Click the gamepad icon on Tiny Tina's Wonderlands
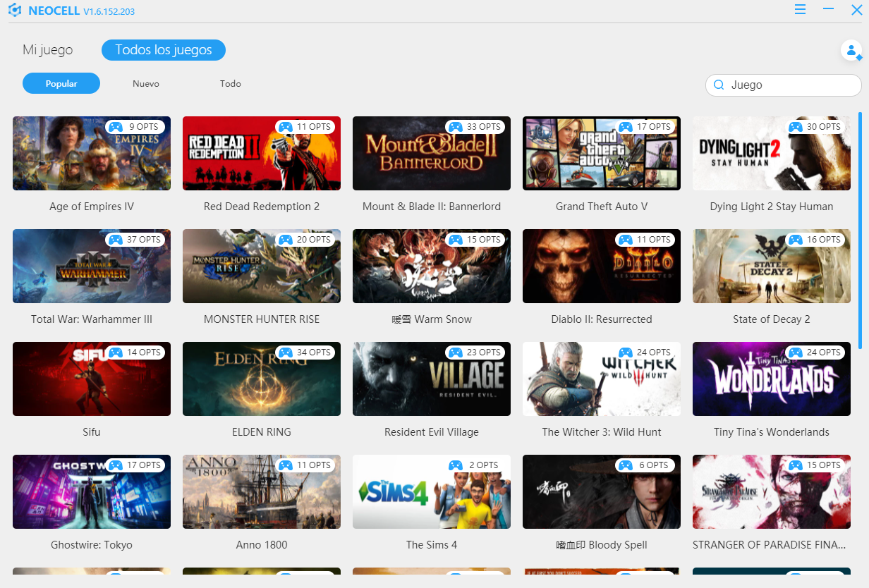869x588 pixels. (796, 353)
